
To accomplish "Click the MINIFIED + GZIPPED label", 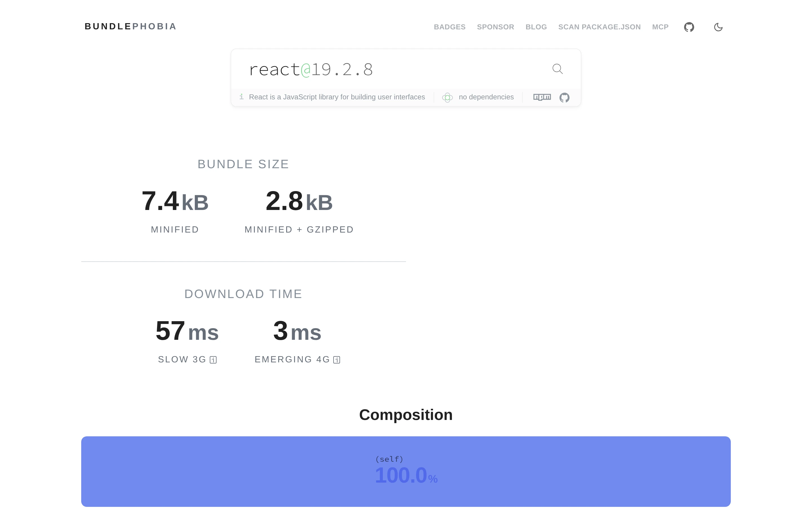I will point(299,229).
